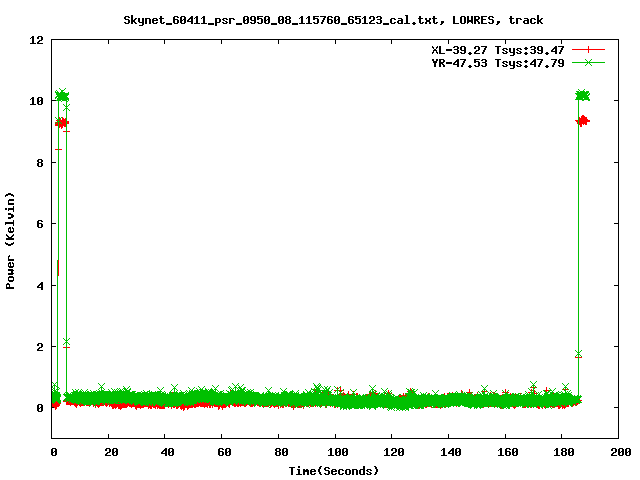This screenshot has width=640, height=480.
Task: Select the XL-39.27 Tsys:39.47 legend label
Action: pos(498,50)
